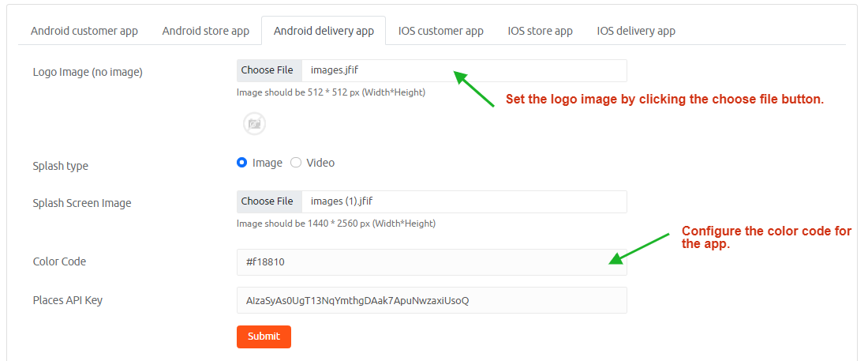868x361 pixels.
Task: Click the "Color Code" field label
Action: click(59, 261)
